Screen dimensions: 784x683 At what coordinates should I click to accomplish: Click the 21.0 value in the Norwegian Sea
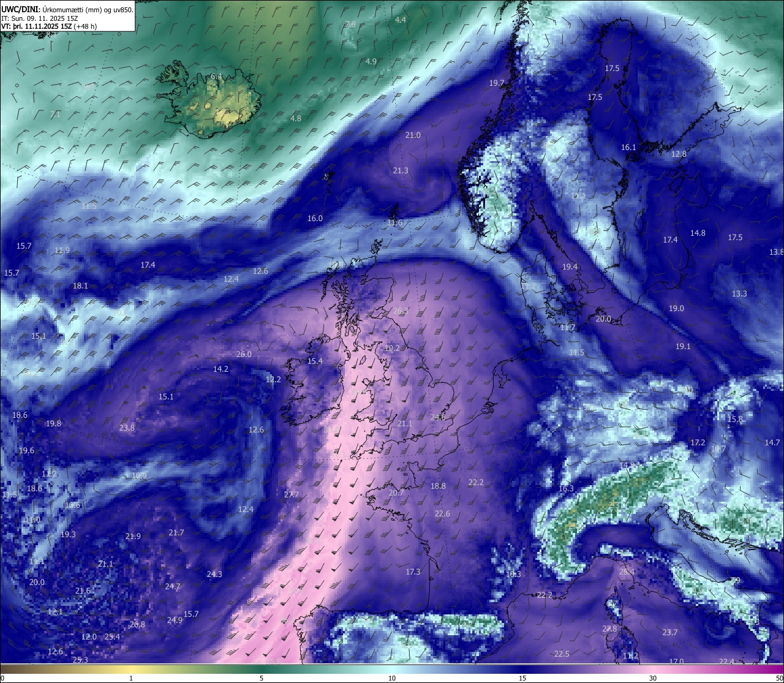(413, 135)
